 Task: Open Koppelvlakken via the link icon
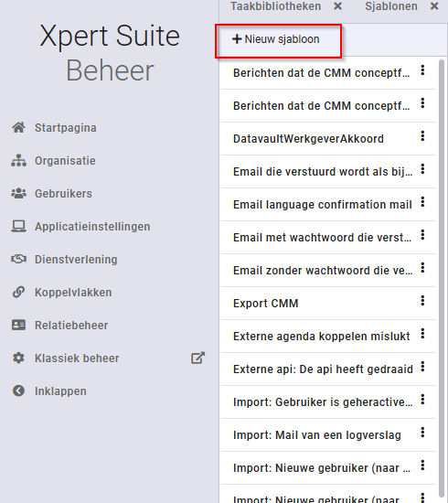(x=18, y=293)
